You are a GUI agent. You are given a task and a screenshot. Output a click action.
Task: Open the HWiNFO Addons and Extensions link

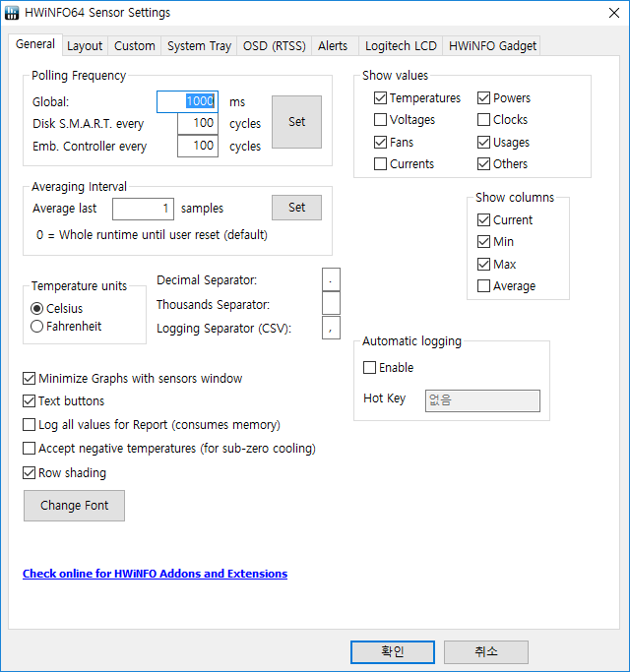[155, 574]
